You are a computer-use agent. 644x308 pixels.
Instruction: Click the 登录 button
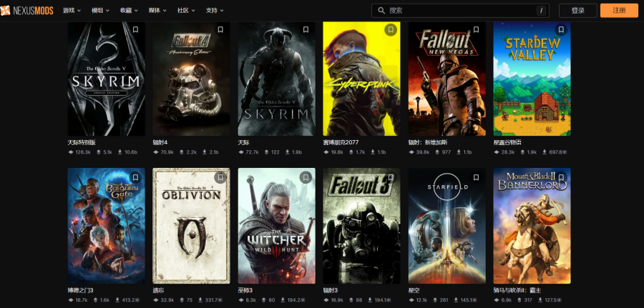click(x=578, y=11)
